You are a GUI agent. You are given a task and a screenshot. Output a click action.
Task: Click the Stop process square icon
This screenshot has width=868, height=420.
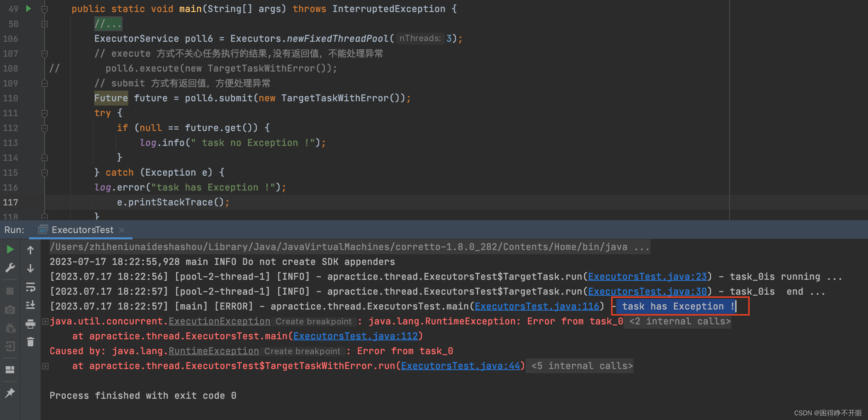pos(10,291)
